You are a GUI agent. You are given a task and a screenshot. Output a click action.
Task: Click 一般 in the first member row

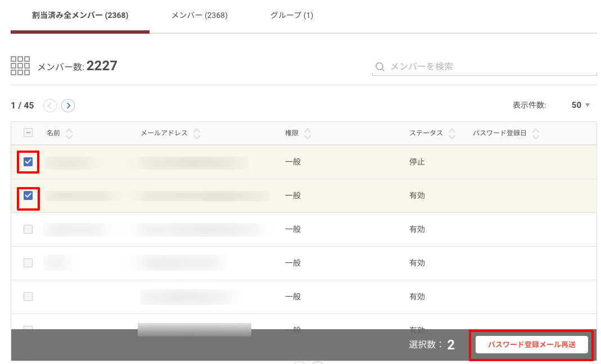point(293,162)
